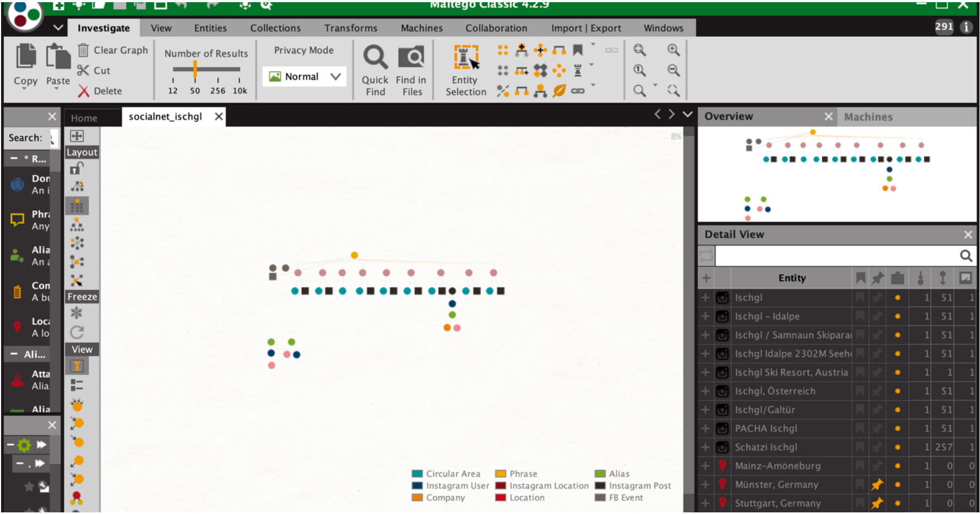Click the Invert Selection gray dots icon
This screenshot has height=514, width=980.
[x=503, y=71]
